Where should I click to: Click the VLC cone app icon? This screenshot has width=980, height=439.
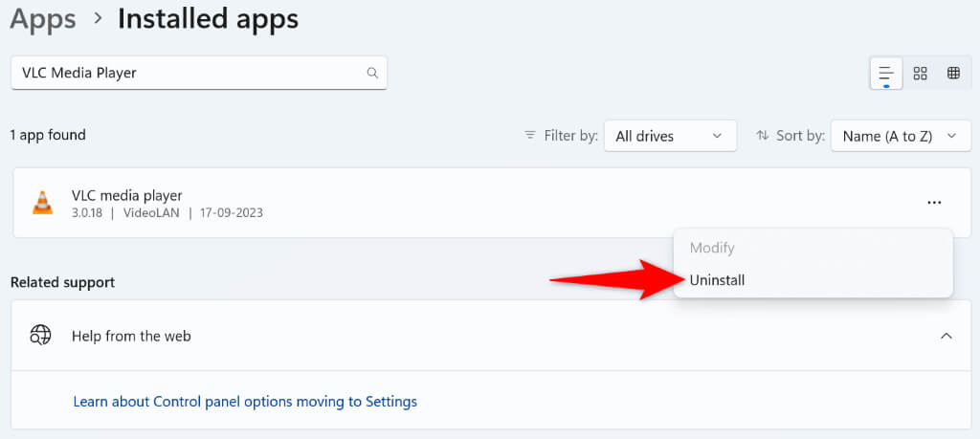(42, 203)
